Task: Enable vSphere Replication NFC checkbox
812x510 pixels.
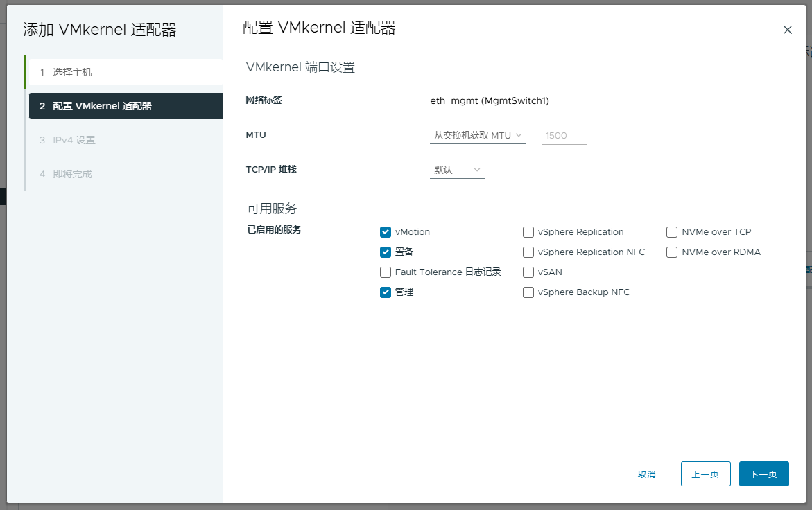Action: (528, 252)
